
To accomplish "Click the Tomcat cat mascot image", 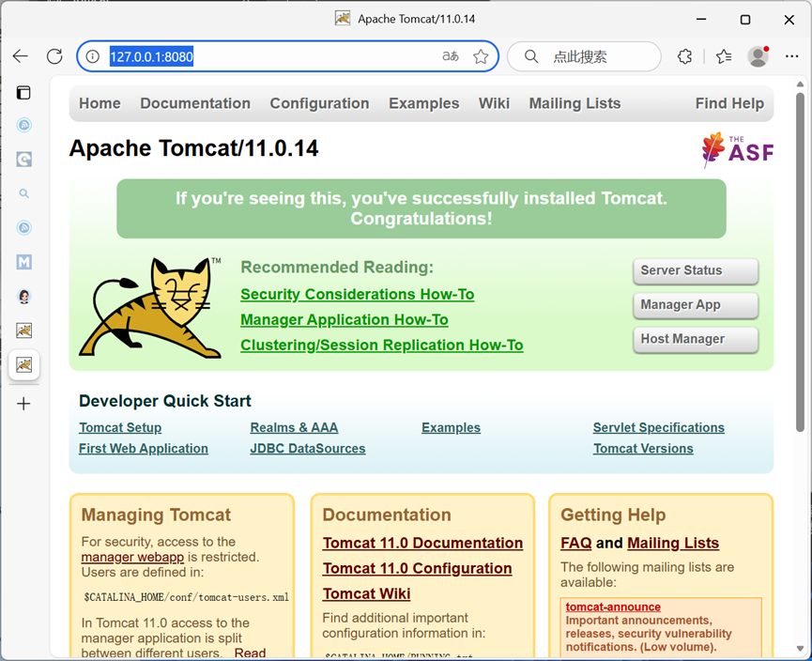I will coord(151,308).
